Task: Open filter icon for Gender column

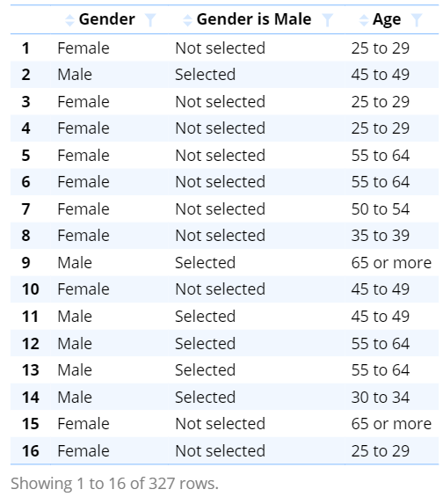Action: point(150,20)
